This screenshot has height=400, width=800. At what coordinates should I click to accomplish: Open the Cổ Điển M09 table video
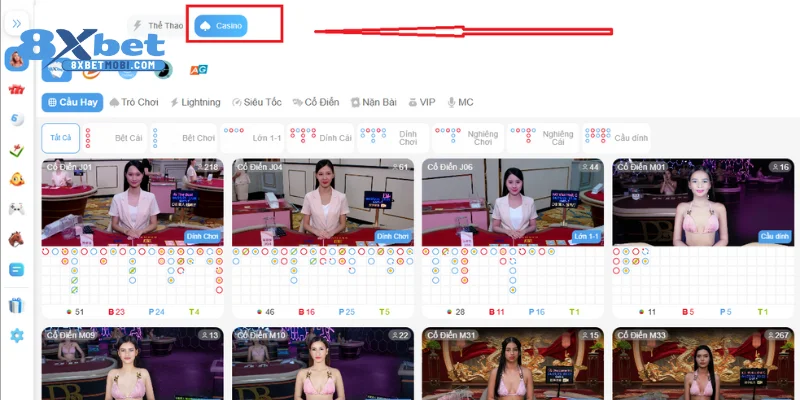pos(133,364)
